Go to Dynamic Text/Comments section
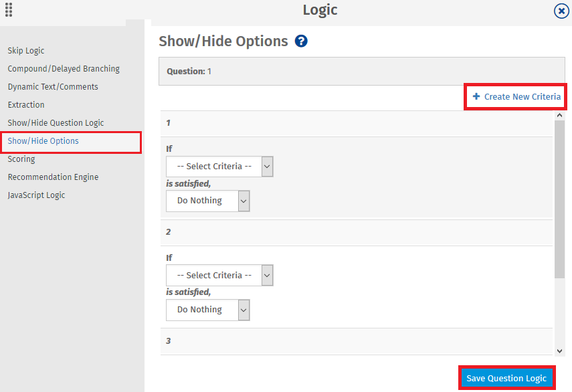This screenshot has height=392, width=572. click(53, 87)
